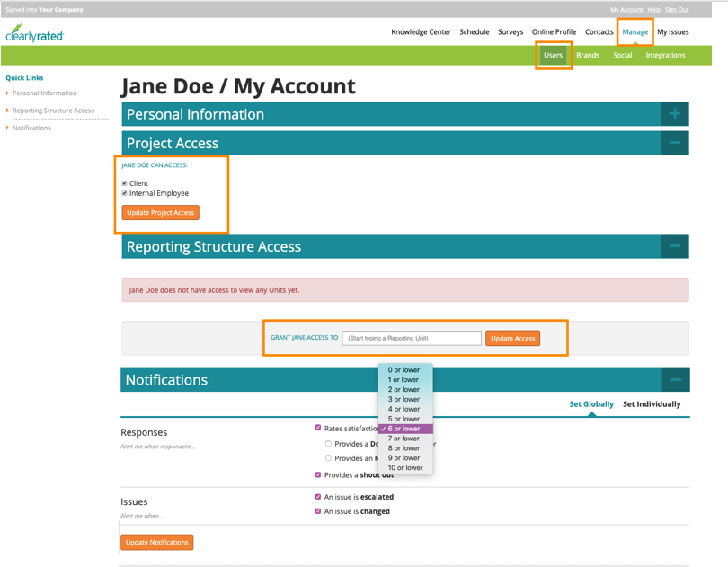Click the Sign Out link

click(x=676, y=10)
